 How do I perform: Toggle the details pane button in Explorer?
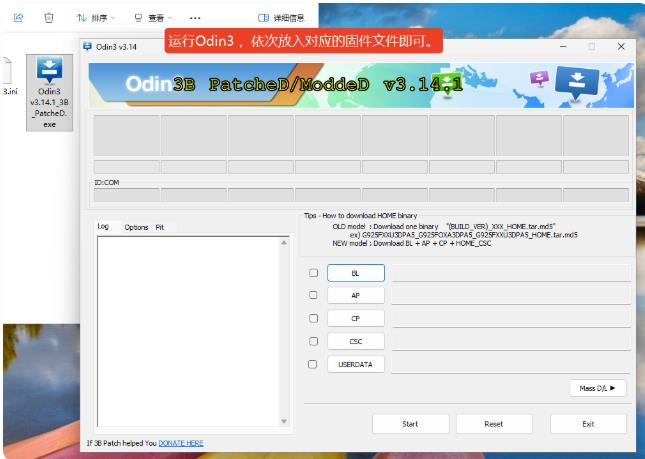(281, 18)
